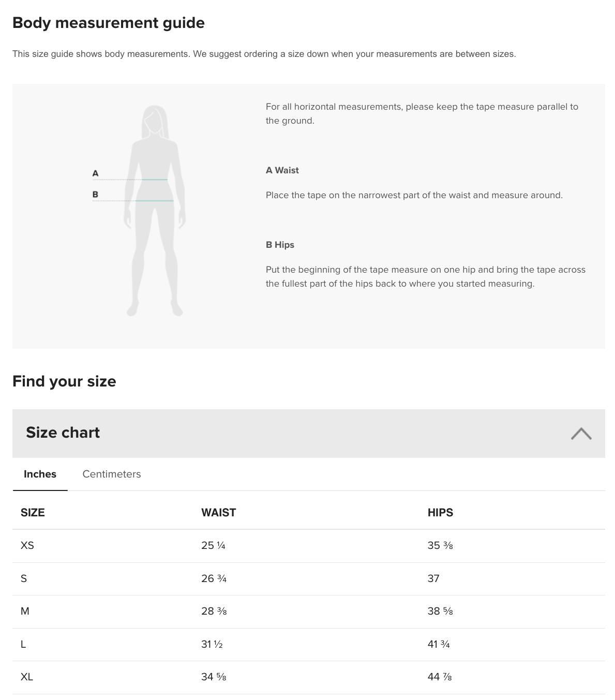Select the XL size row

[x=26, y=676]
